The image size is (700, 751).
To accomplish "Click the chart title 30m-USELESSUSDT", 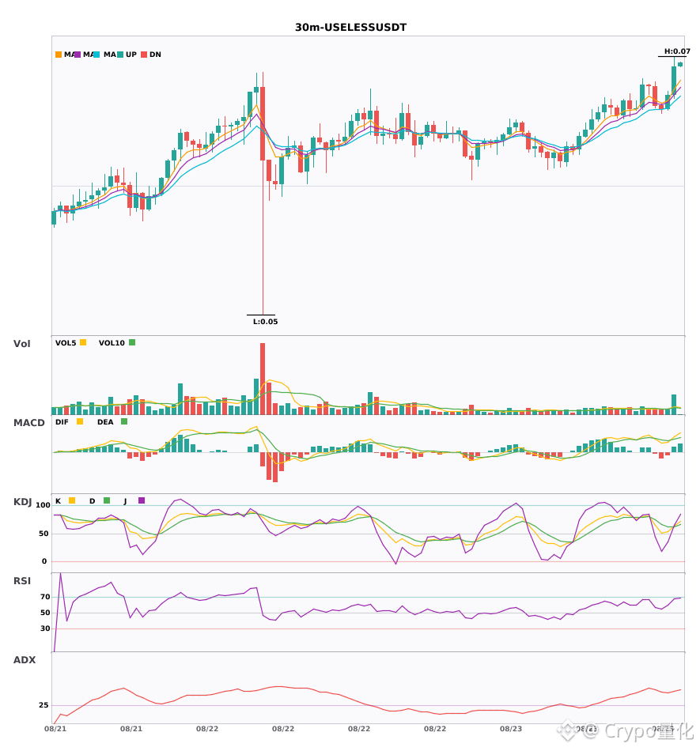I will (x=350, y=28).
